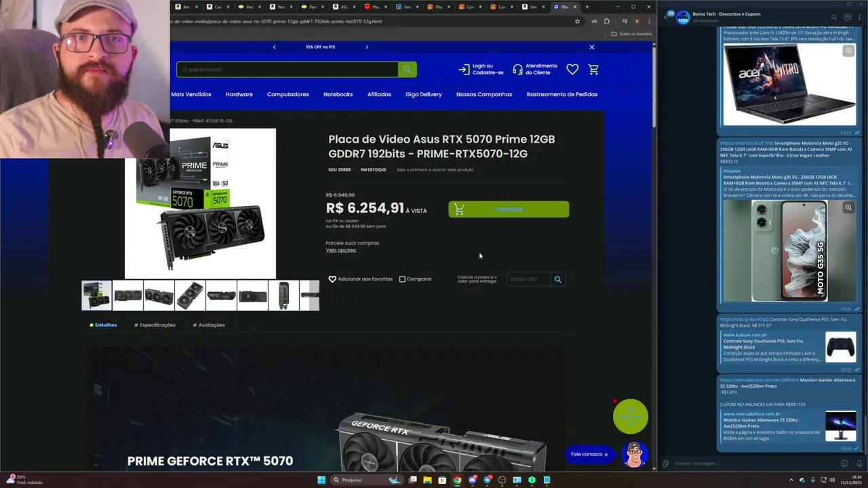Show next promo banner message

point(367,47)
